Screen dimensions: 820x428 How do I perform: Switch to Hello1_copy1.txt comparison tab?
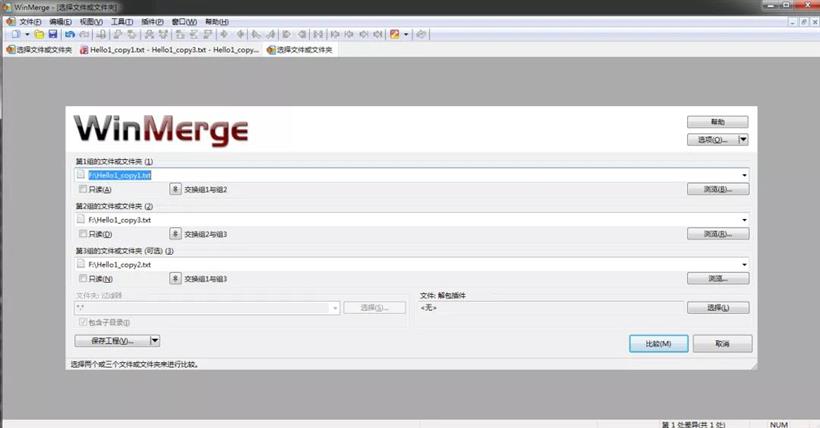tap(169, 50)
